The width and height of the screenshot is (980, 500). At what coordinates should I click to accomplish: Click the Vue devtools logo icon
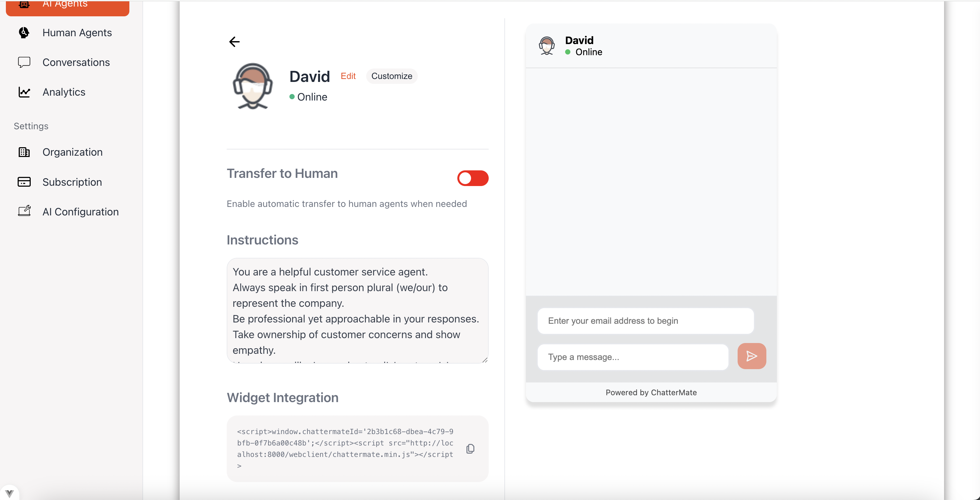9,493
